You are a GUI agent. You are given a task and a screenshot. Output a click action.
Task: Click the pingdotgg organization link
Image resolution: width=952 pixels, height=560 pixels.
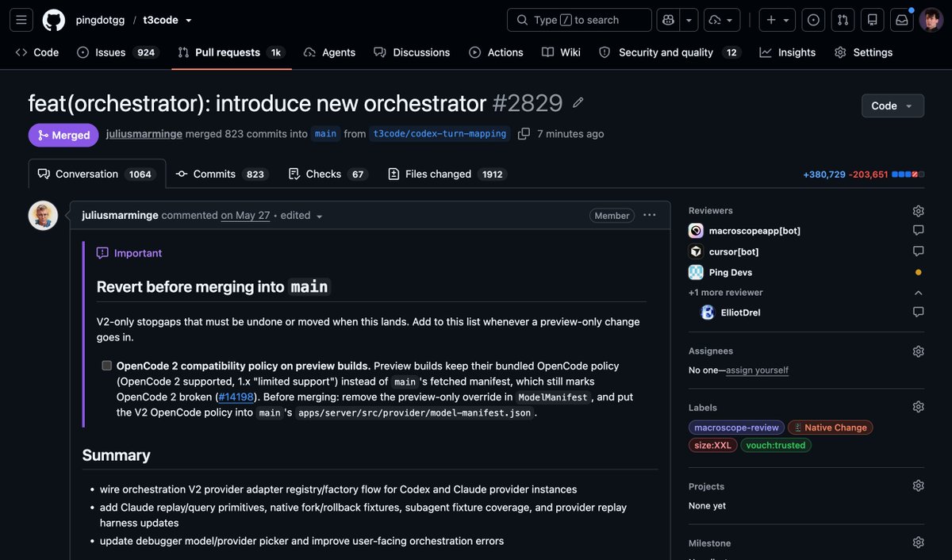[99, 20]
